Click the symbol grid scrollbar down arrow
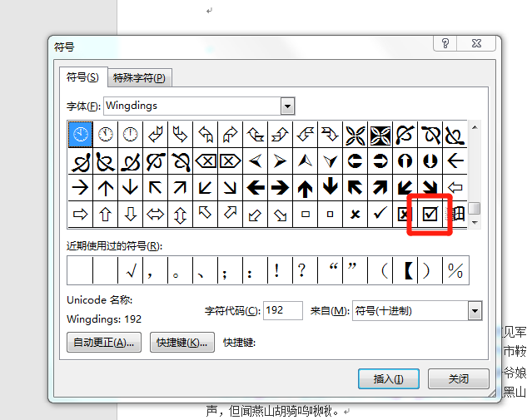The image size is (527, 420). pos(475,224)
